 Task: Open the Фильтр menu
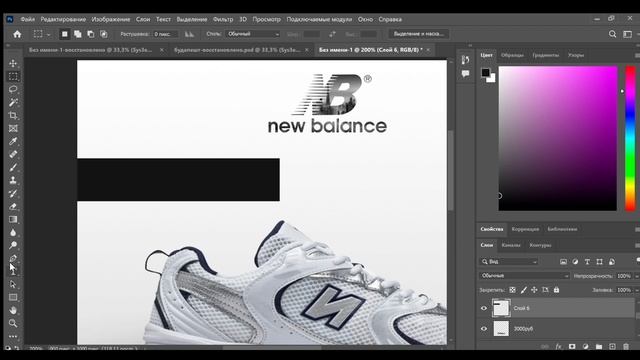click(x=223, y=19)
